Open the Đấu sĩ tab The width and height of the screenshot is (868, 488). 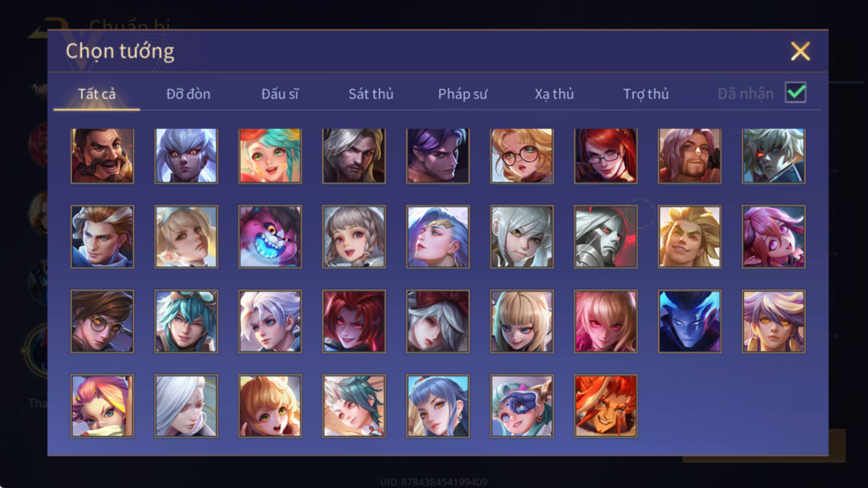[280, 93]
